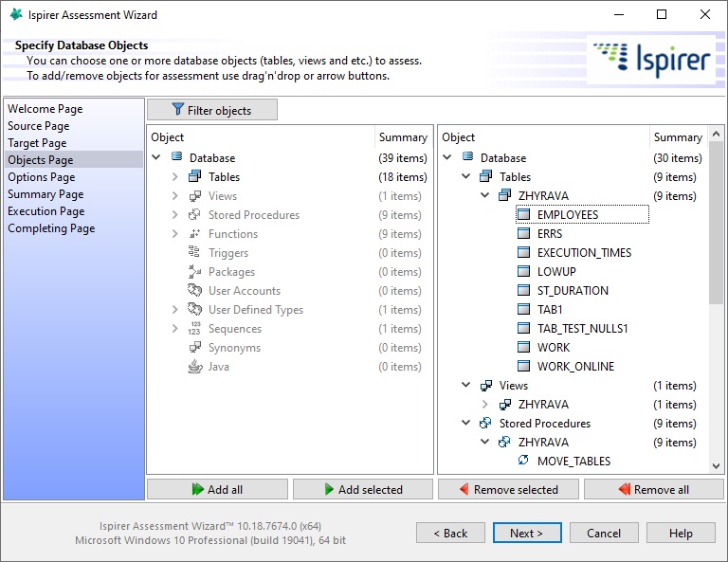Click the Packages icon in left tree
The image size is (728, 562).
point(194,271)
